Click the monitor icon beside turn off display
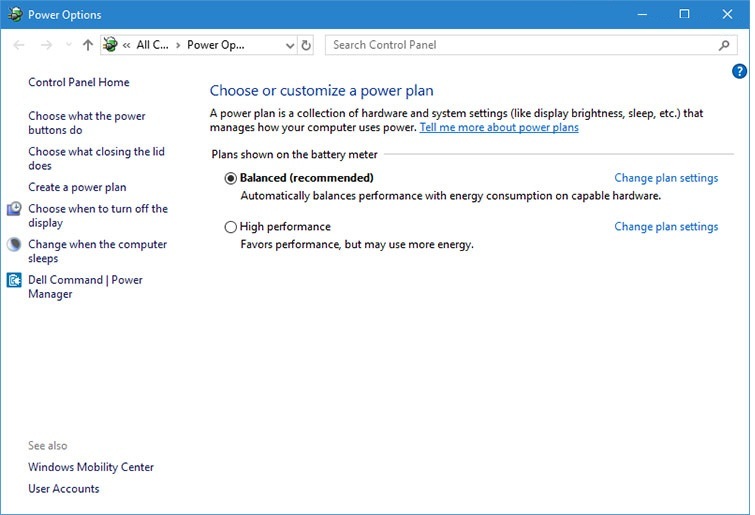The image size is (755, 515). [14, 209]
